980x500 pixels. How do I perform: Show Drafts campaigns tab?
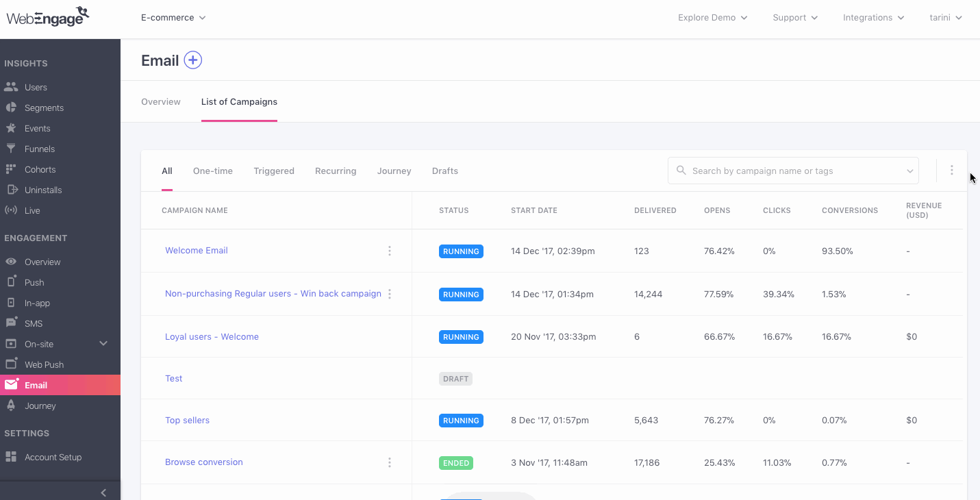445,171
